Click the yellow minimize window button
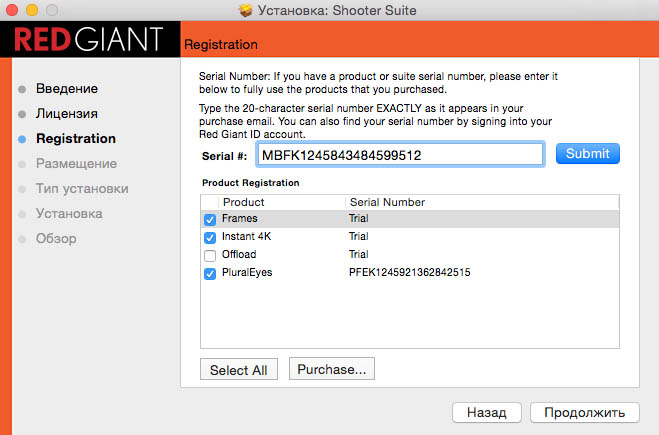This screenshot has width=659, height=435. [32, 10]
